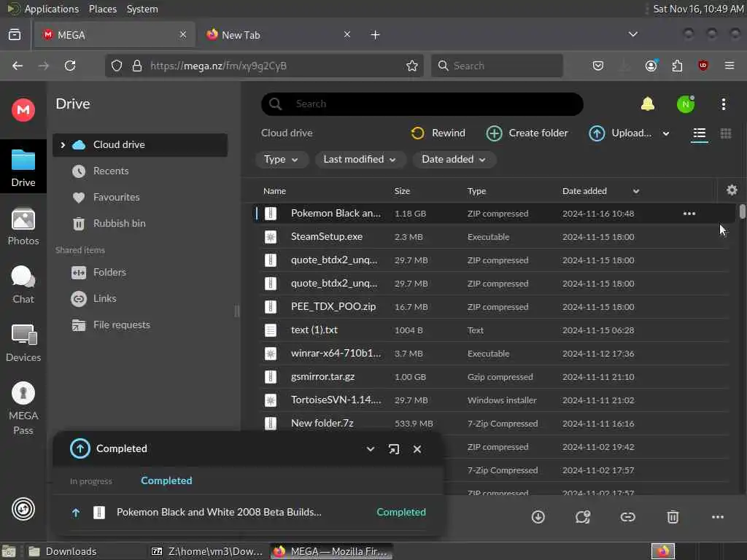Go back in Firefox

(18, 66)
